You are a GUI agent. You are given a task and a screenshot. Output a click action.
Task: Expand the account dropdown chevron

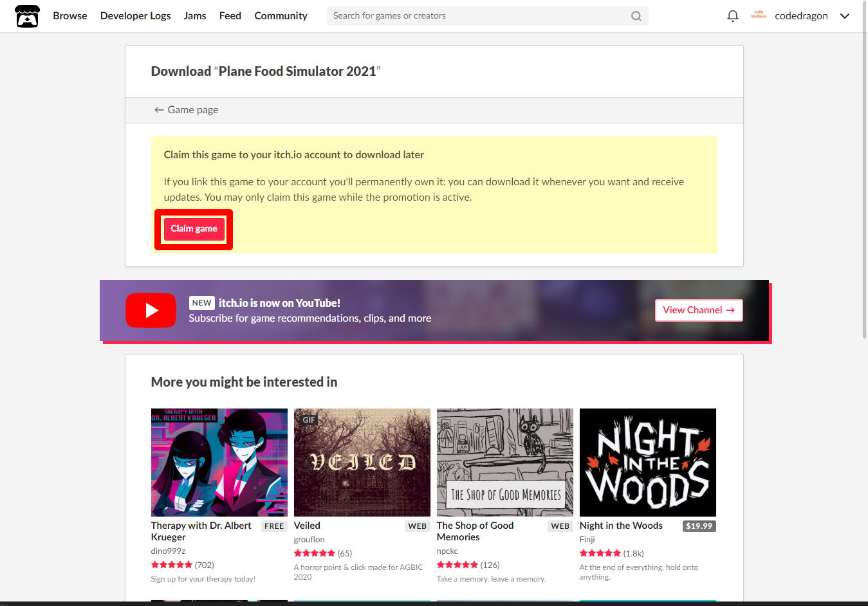(x=845, y=16)
